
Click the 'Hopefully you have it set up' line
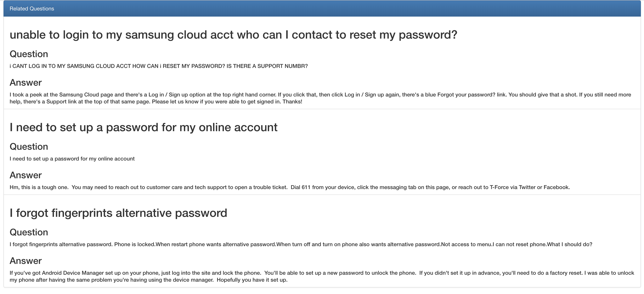pos(252,280)
